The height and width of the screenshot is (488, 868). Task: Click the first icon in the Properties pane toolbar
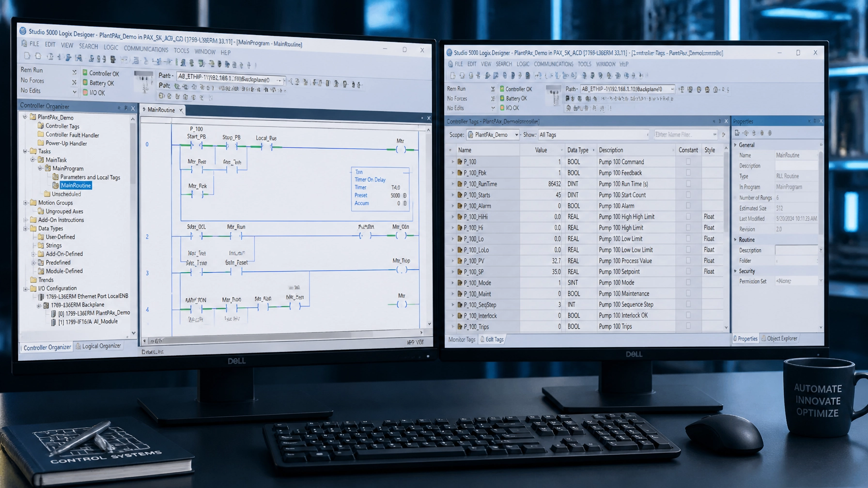point(737,133)
